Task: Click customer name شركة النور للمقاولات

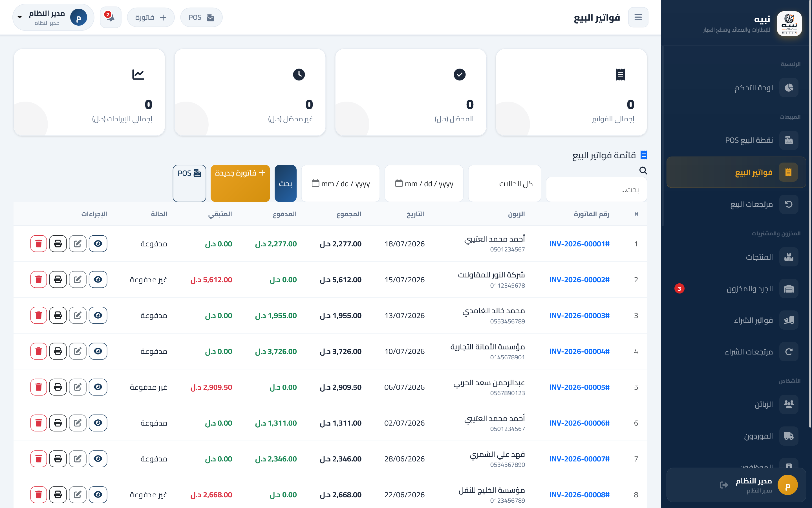Action: (491, 275)
